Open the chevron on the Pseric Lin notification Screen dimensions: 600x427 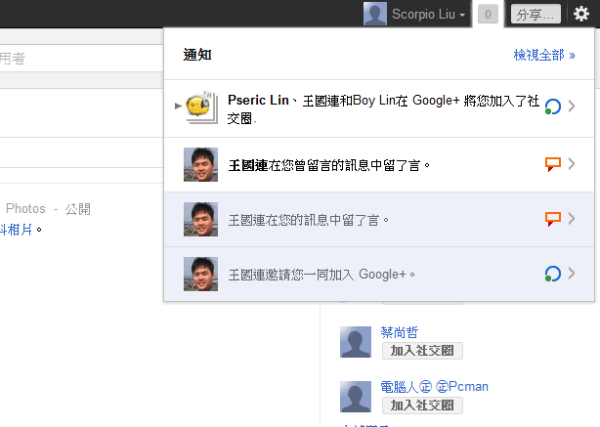(x=572, y=107)
